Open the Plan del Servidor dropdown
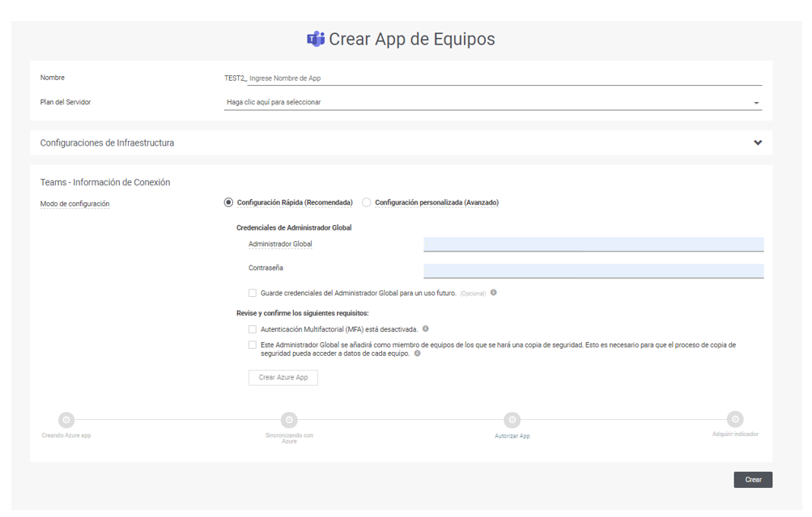The height and width of the screenshot is (517, 812). pos(493,103)
